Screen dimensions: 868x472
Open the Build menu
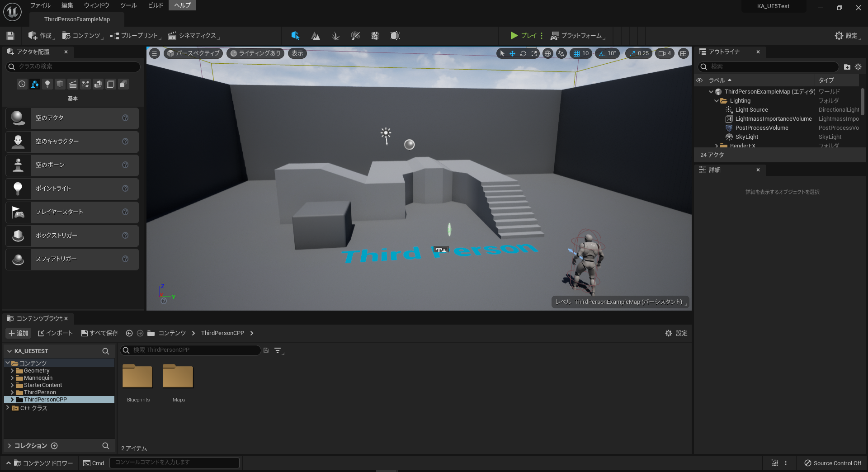coord(156,5)
